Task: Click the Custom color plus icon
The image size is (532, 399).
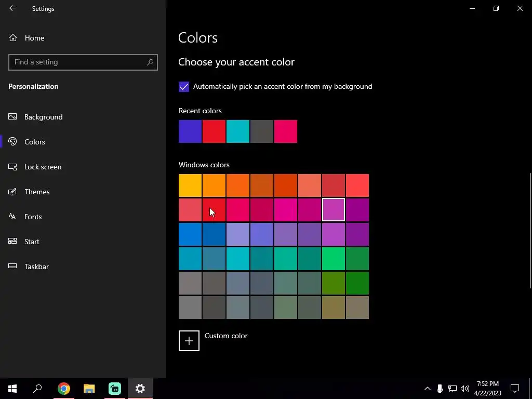Action: pyautogui.click(x=189, y=341)
